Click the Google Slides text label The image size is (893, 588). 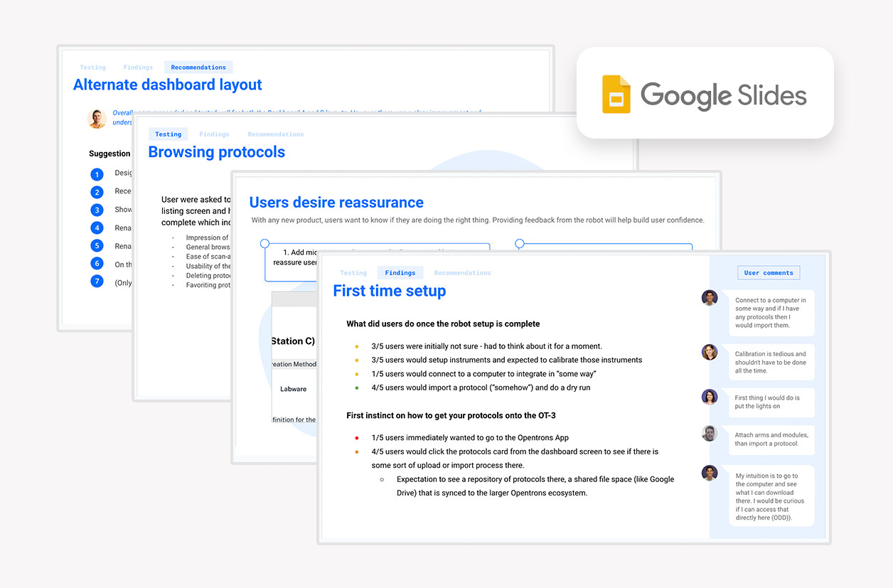(x=724, y=95)
